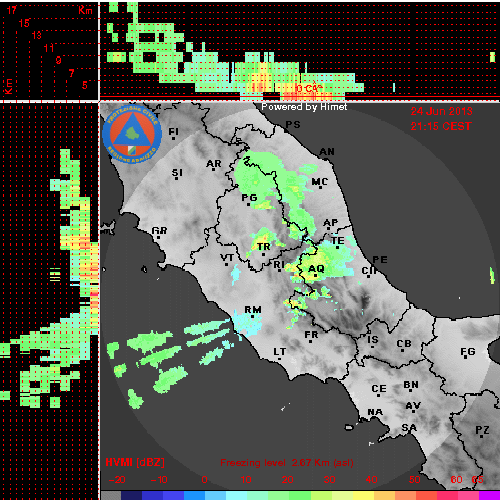Click the 15 km altitude label
Screen dimensions: 500x500
(x=24, y=23)
